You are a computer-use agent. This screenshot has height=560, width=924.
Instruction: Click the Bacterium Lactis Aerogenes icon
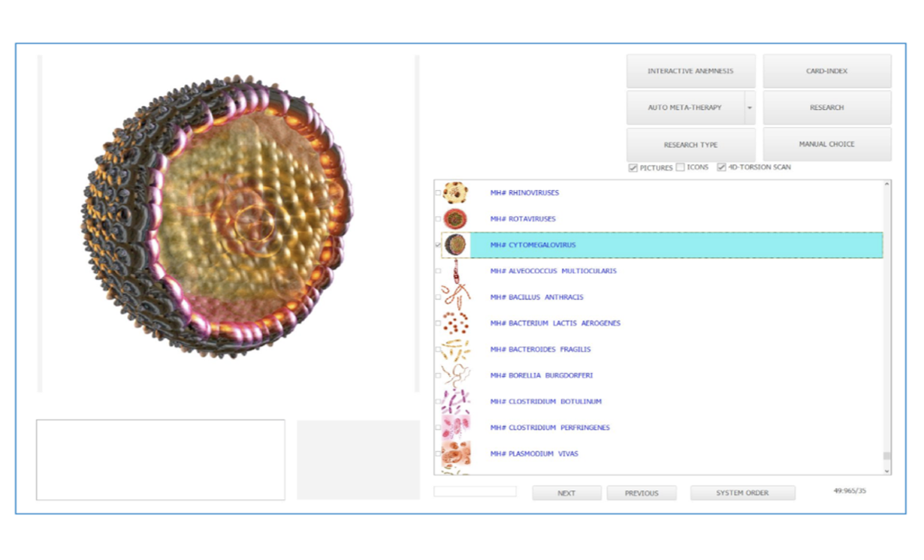455,324
